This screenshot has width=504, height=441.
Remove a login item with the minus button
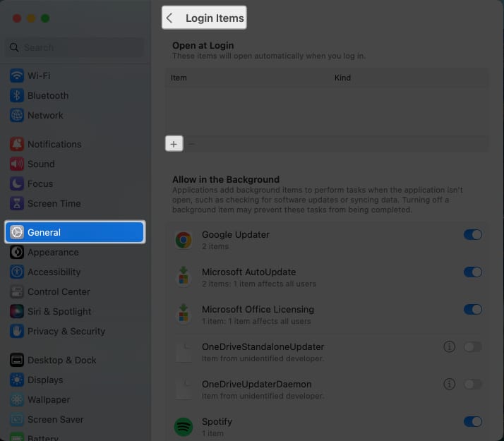tap(191, 143)
